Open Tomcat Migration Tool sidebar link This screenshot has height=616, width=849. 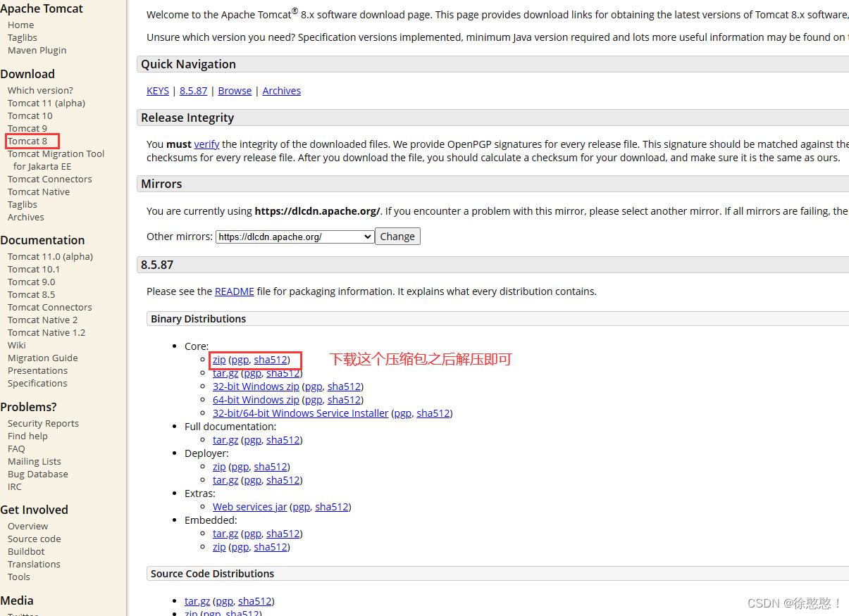click(56, 154)
